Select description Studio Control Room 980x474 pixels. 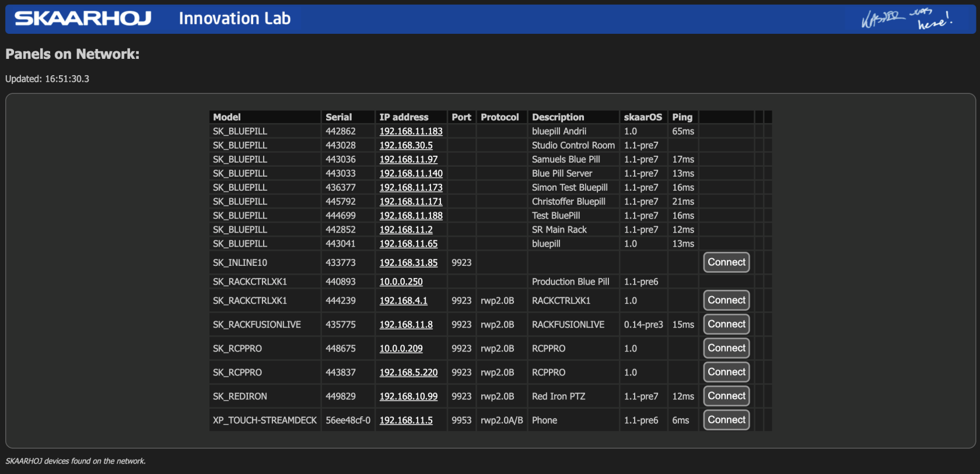pyautogui.click(x=573, y=145)
